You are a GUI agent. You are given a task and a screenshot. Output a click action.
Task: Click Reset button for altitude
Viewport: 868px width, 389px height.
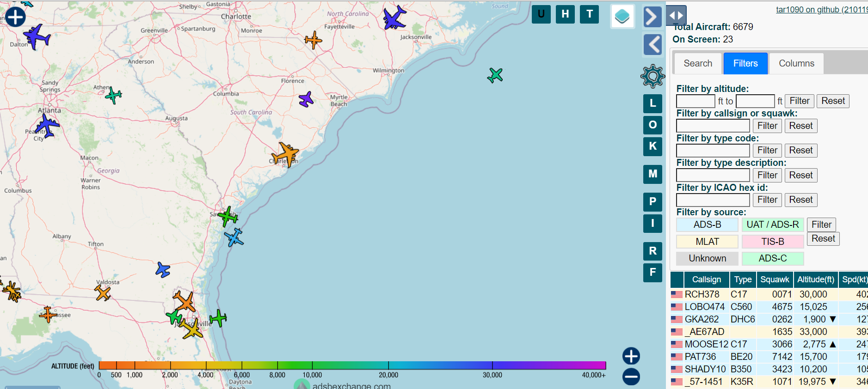pyautogui.click(x=833, y=101)
